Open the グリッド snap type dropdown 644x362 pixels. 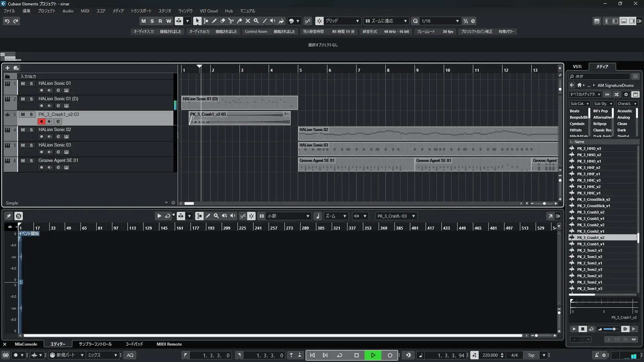tap(358, 21)
